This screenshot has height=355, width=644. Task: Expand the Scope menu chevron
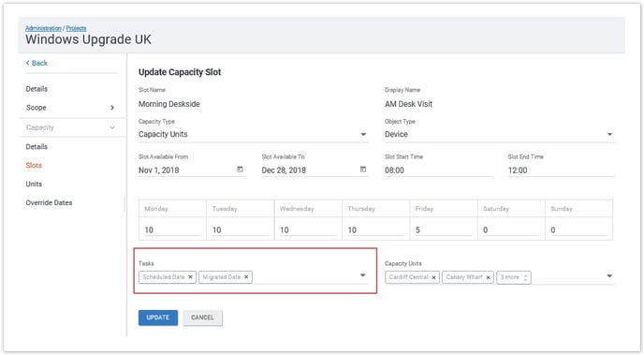tap(112, 108)
